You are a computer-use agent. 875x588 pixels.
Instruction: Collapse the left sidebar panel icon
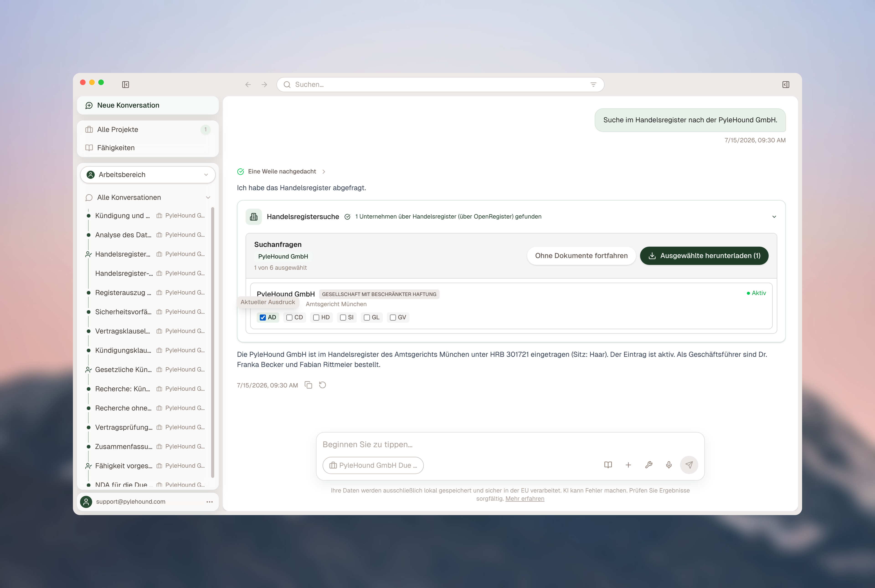click(126, 85)
